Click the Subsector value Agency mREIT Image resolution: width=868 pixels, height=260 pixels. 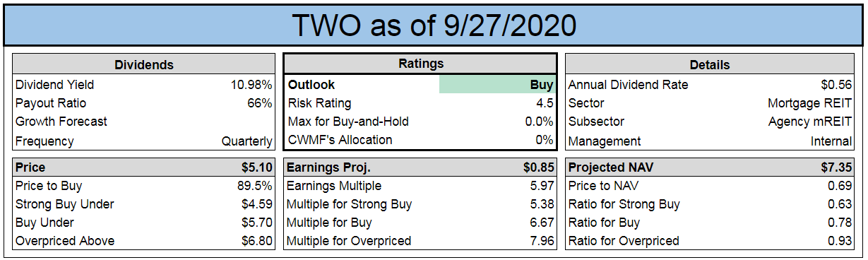pos(810,122)
